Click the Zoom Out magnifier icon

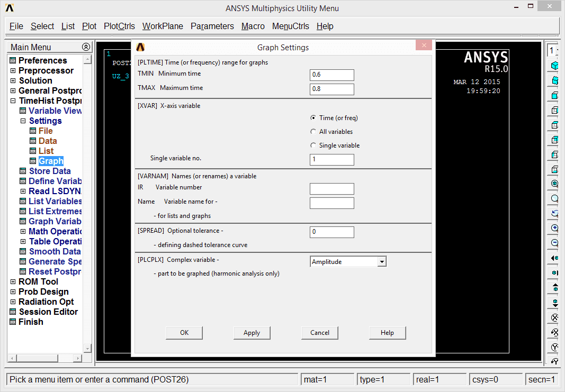coord(554,243)
